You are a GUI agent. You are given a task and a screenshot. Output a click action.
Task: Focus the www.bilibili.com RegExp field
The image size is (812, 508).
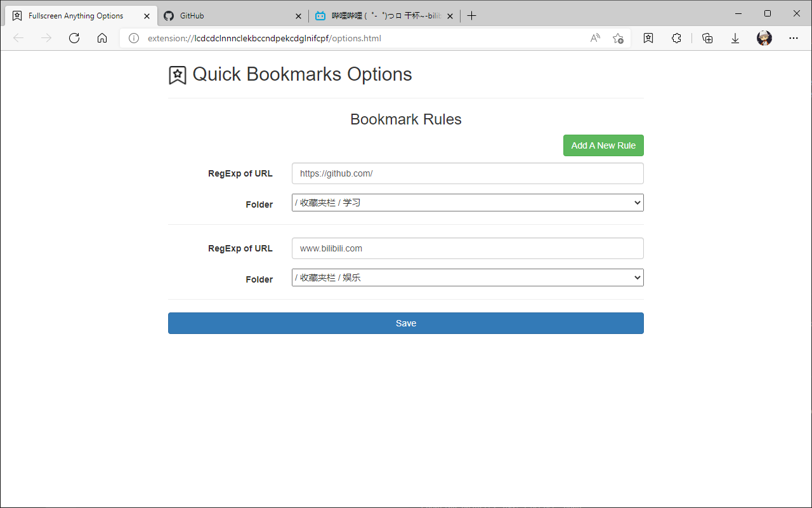pyautogui.click(x=468, y=248)
